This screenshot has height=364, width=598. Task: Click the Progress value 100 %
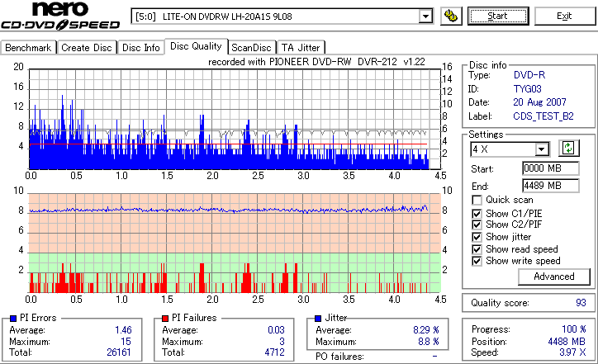click(x=574, y=329)
